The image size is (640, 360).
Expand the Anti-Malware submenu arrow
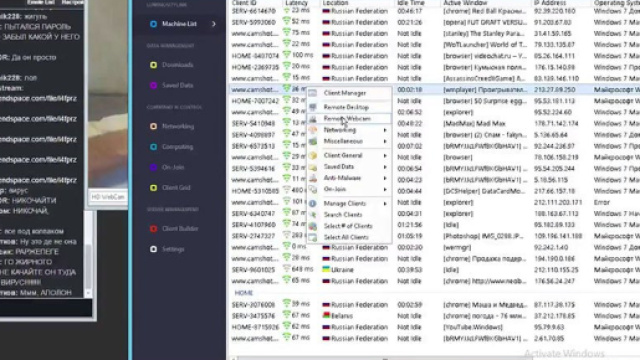coord(385,178)
